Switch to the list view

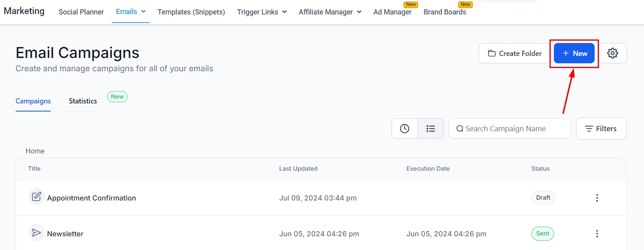(431, 128)
